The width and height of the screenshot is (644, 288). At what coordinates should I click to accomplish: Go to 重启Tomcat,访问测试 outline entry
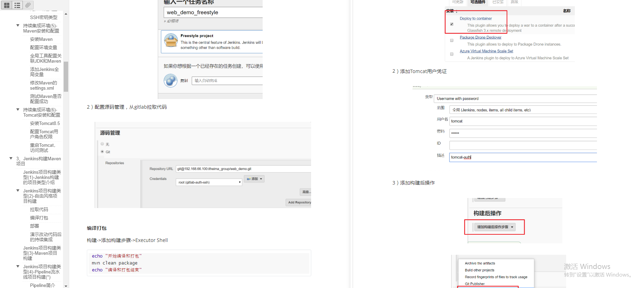tap(43, 148)
